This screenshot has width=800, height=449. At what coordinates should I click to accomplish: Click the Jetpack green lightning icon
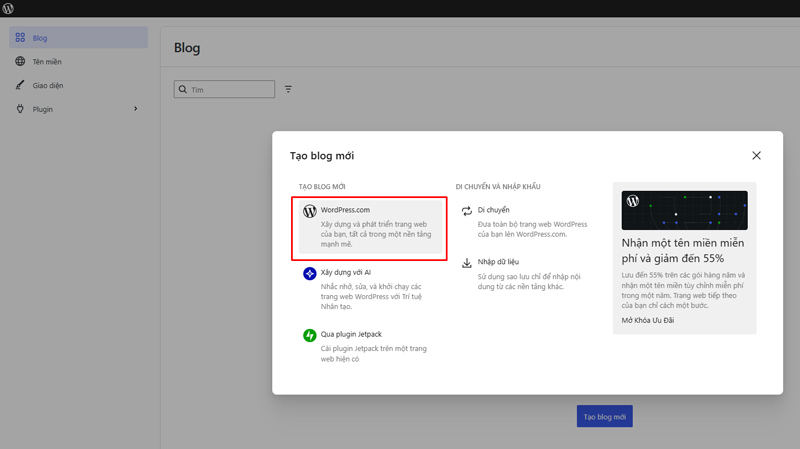[310, 335]
